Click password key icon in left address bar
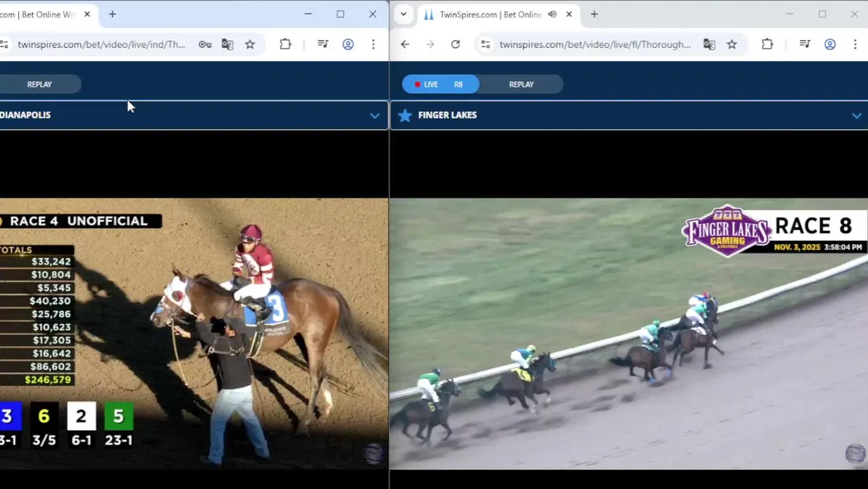The height and width of the screenshot is (489, 868). pyautogui.click(x=204, y=44)
